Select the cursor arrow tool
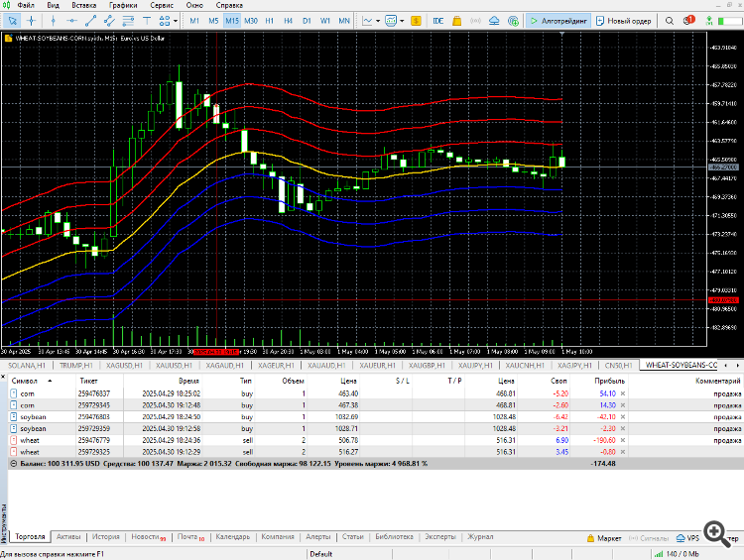Screen dimensions: 744x560 pyautogui.click(x=12, y=21)
